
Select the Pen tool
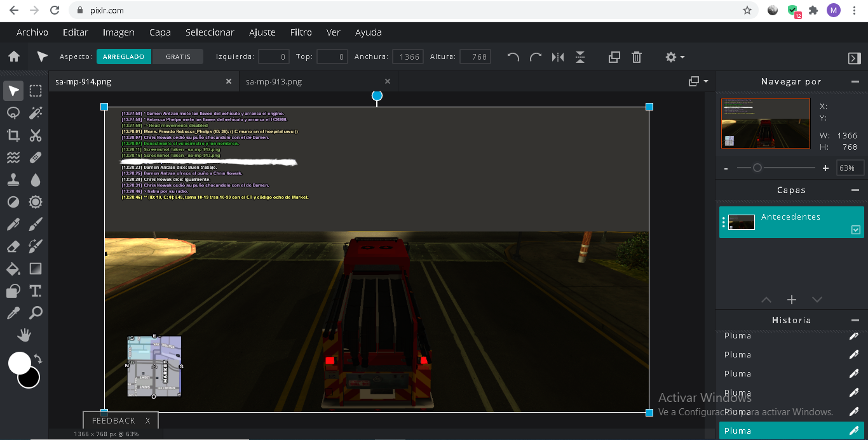point(13,224)
